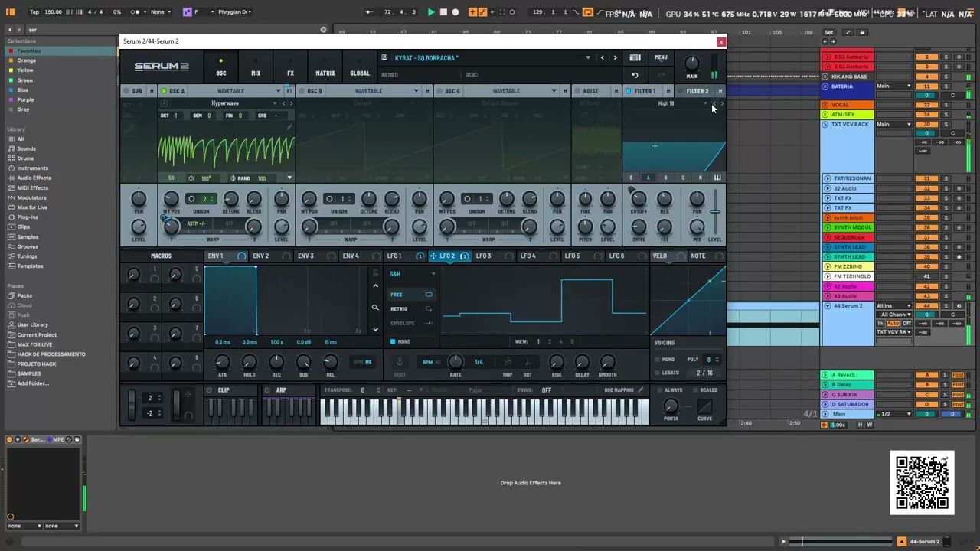The image size is (980, 551).
Task: Toggle the CLIP power button
Action: coord(210,390)
